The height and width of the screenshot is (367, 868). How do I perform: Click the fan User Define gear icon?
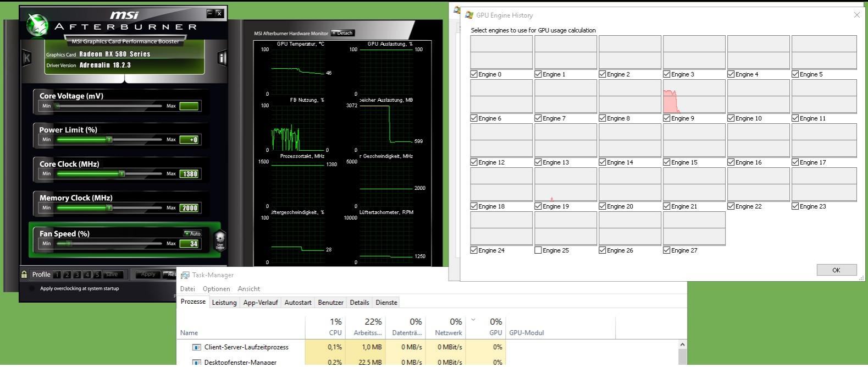click(220, 240)
